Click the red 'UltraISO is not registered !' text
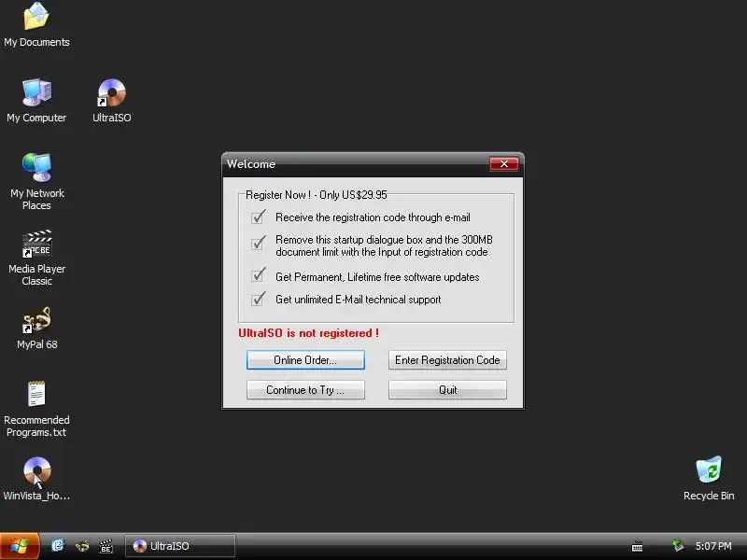This screenshot has width=747, height=560. click(x=309, y=333)
